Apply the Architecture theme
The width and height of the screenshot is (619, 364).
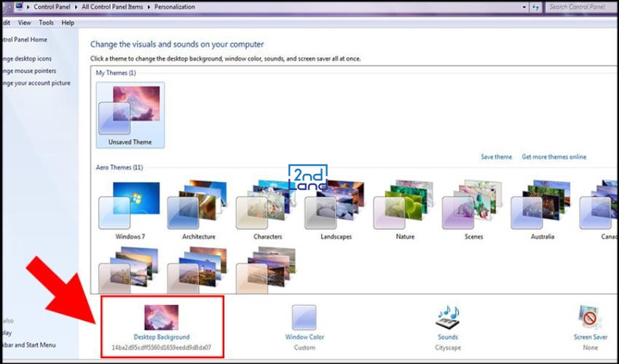(x=199, y=210)
